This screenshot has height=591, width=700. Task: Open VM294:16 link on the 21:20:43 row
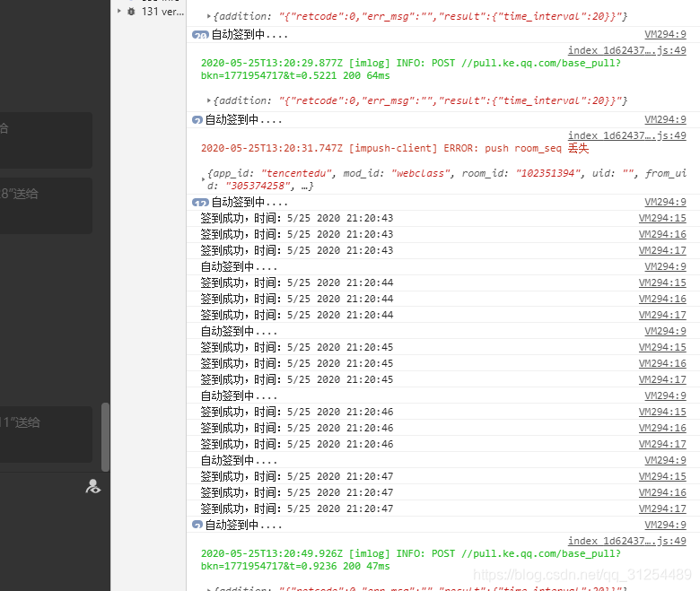(662, 234)
